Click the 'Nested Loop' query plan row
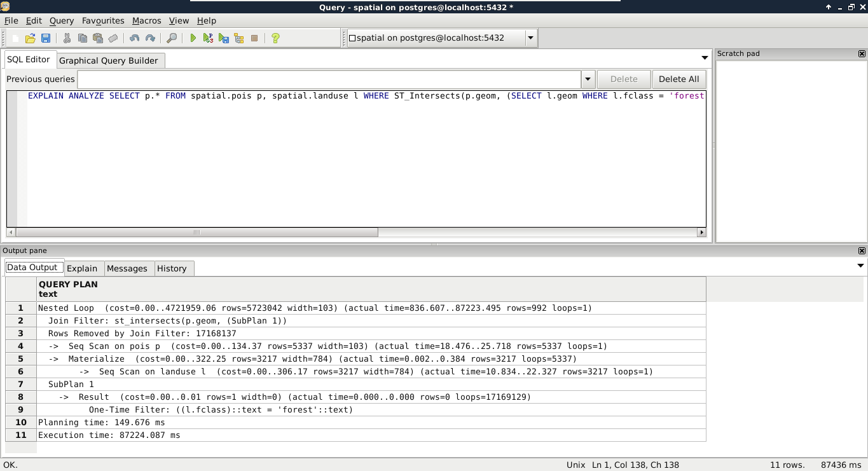Screen dimensions: 868x471 coord(371,308)
